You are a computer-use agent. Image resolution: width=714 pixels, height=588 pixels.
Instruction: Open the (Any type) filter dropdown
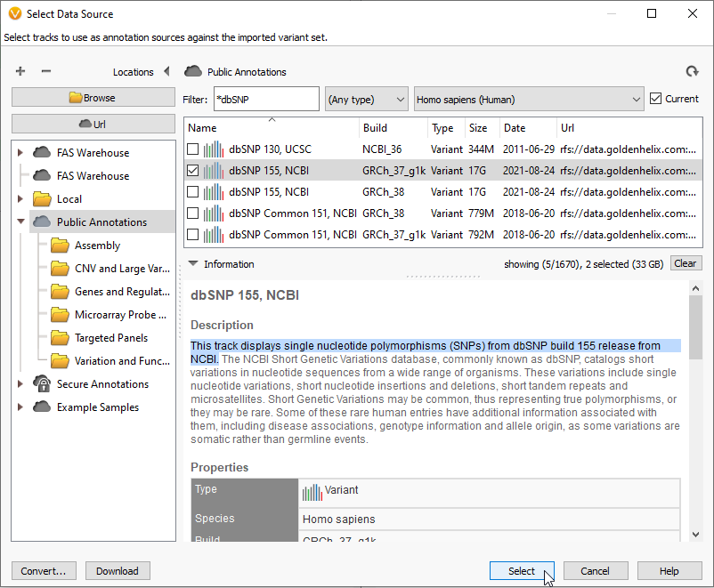coord(366,99)
